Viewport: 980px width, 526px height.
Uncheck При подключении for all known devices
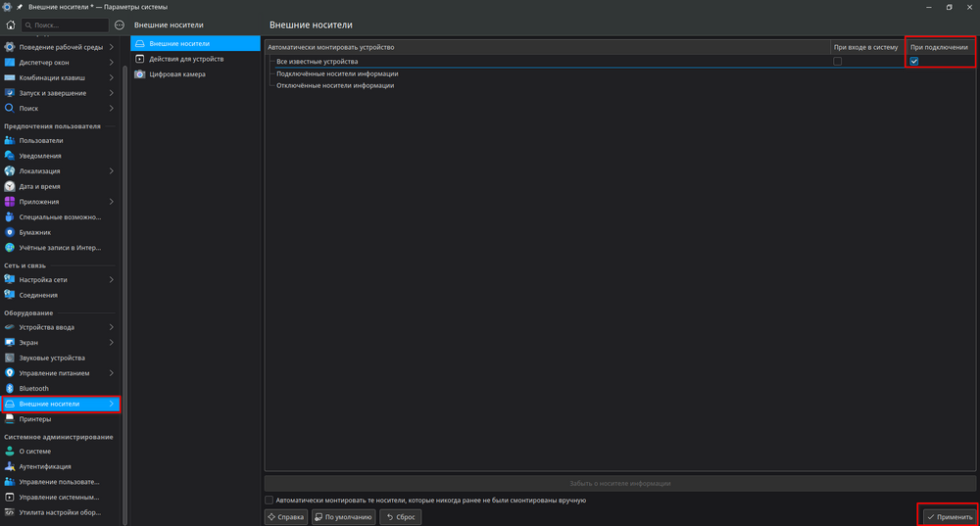[x=913, y=62]
